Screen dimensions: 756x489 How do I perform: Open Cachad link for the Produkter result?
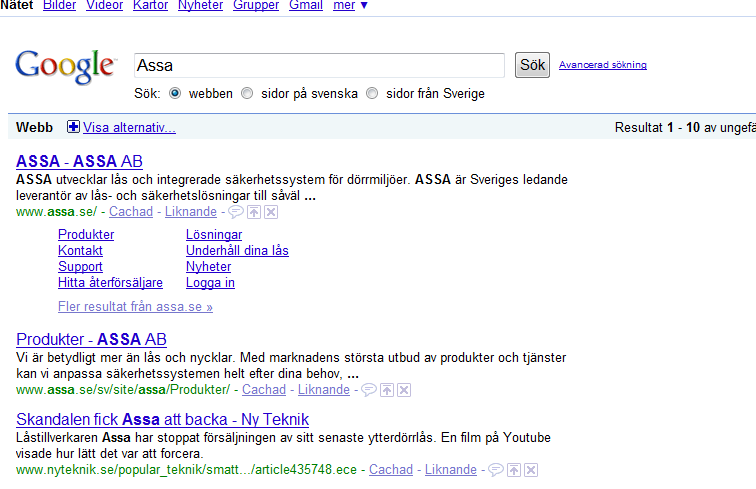tap(264, 390)
